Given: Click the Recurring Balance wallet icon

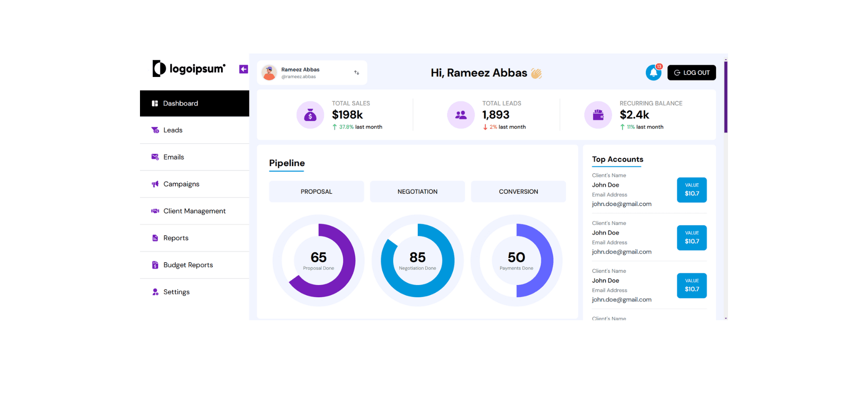Looking at the screenshot, I should click(598, 115).
